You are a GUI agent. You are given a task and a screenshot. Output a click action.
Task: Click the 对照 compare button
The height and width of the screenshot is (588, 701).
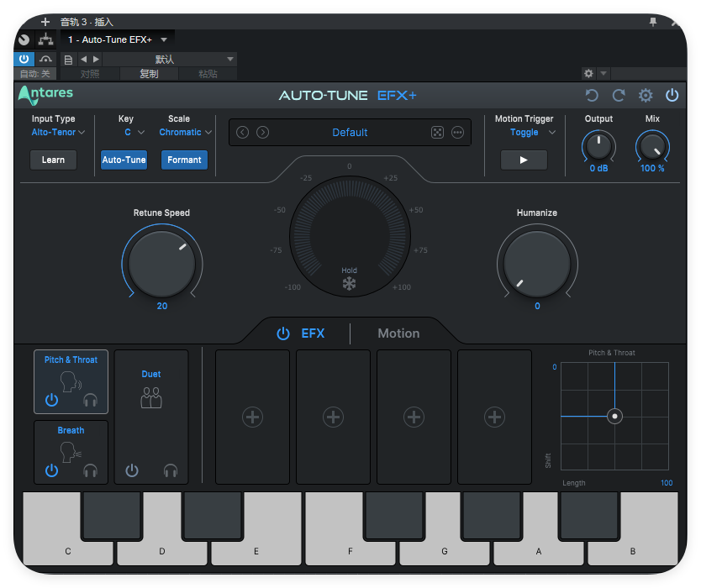click(x=90, y=74)
